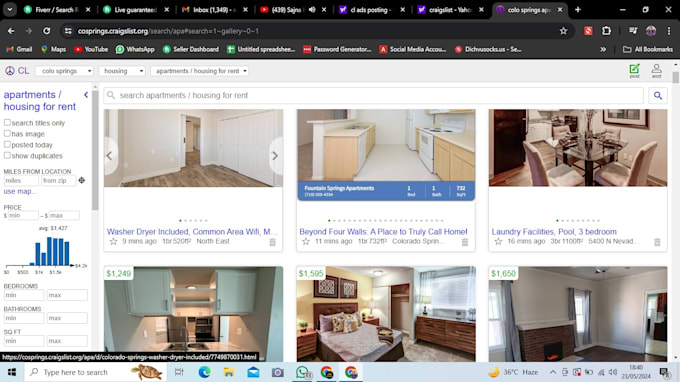
Task: Go back to previous page
Action: point(11,31)
